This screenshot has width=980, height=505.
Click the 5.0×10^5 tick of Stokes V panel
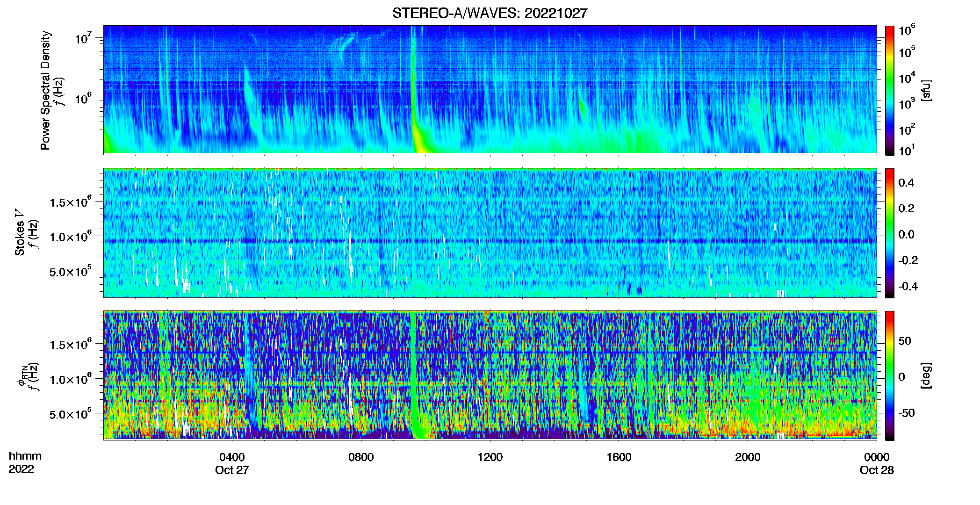click(70, 271)
